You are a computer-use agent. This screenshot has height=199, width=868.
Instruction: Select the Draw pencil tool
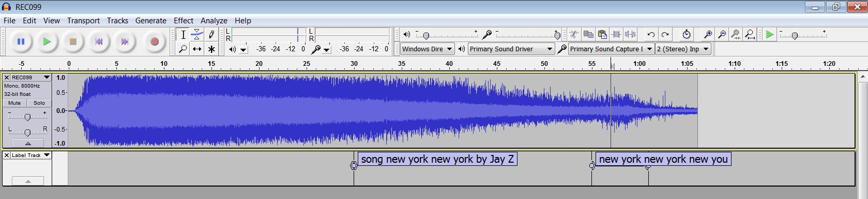click(x=211, y=35)
